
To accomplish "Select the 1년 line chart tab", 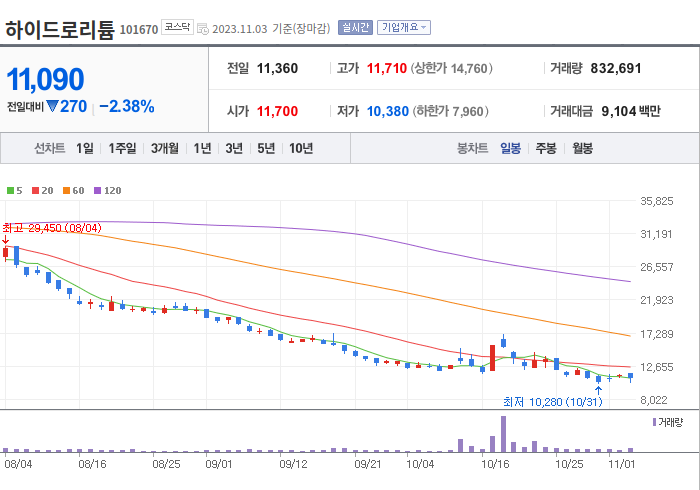I will point(202,148).
